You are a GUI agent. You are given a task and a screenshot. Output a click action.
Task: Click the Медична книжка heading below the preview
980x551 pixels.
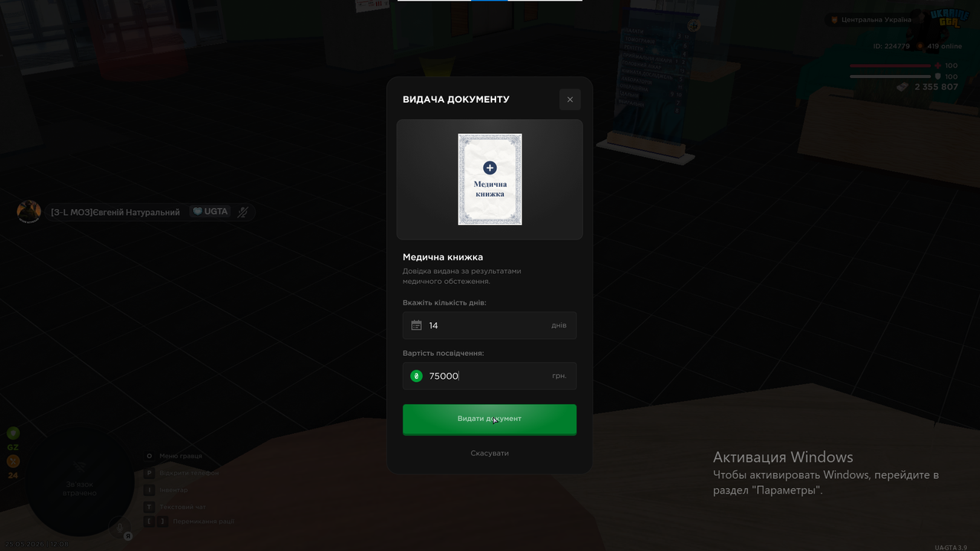[x=443, y=257]
